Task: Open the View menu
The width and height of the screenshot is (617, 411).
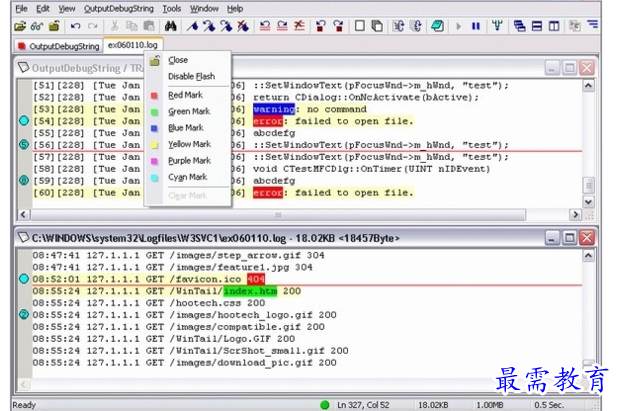Action: point(67,8)
